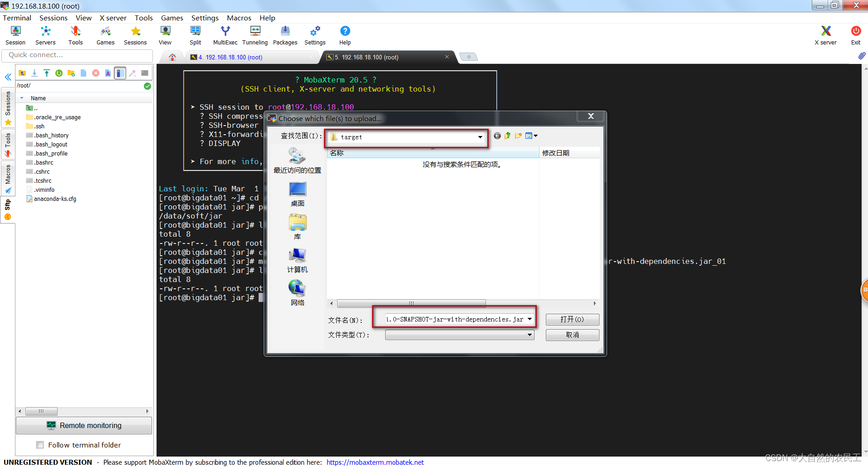This screenshot has width=868, height=467.
Task: Click the Remote monitoring button
Action: (84, 425)
